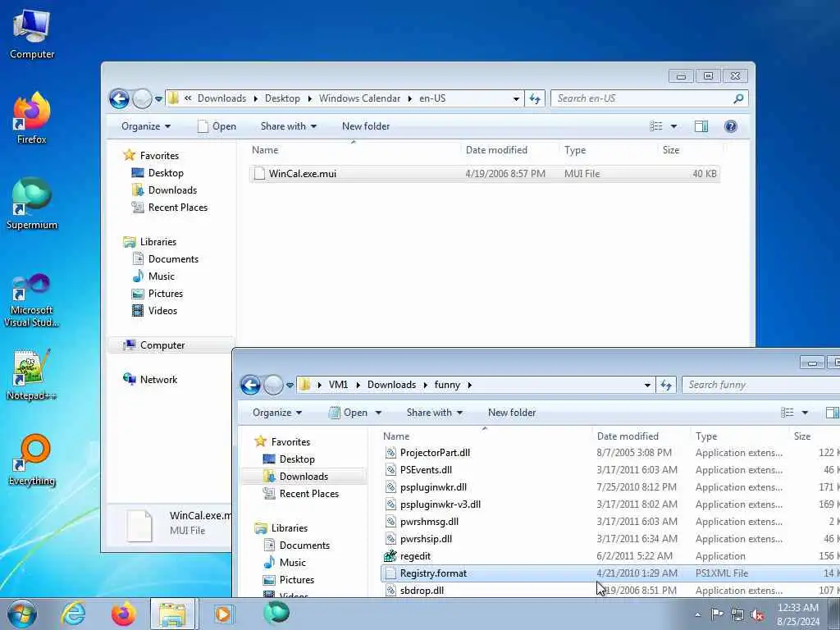
Task: Select the WinCal.exe.mui file
Action: (x=484, y=174)
